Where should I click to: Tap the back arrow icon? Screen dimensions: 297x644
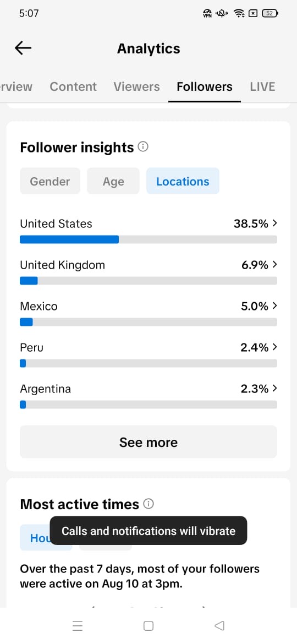(23, 48)
